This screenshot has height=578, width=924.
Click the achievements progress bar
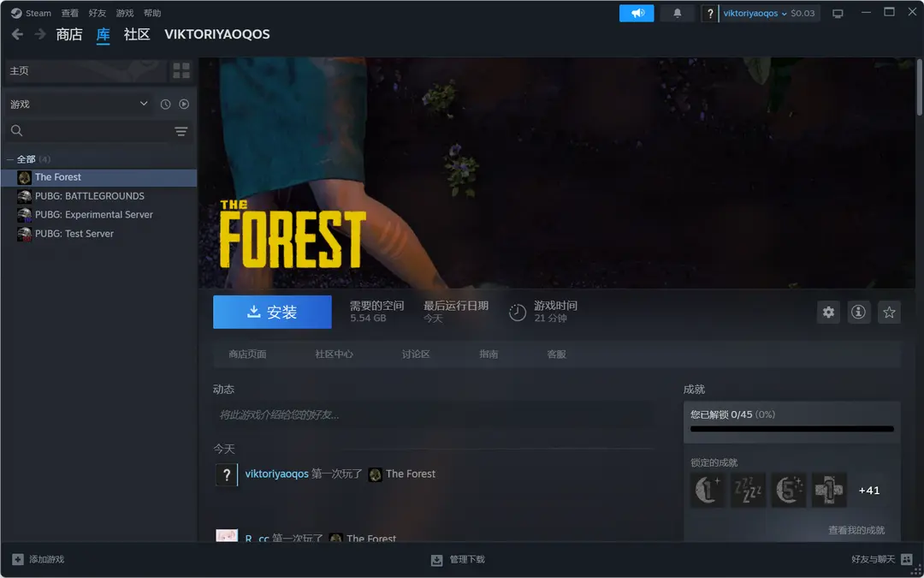(792, 429)
